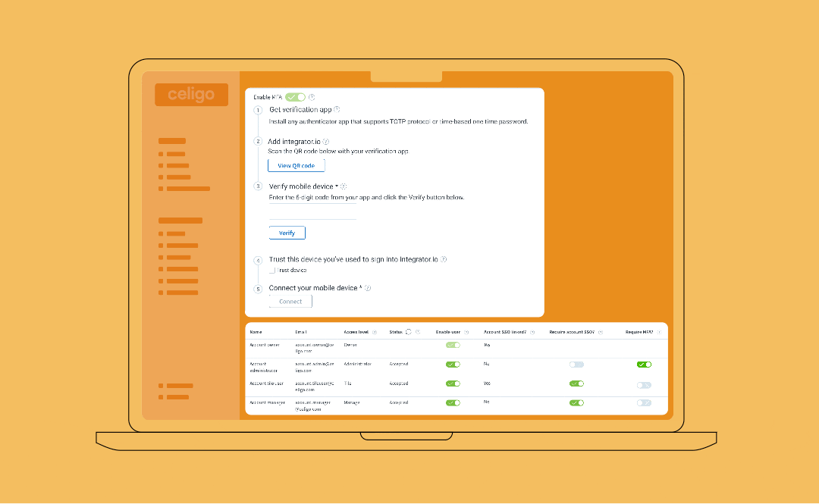The image size is (819, 504).
Task: Open help icon beside Enable MFA
Action: click(x=312, y=97)
